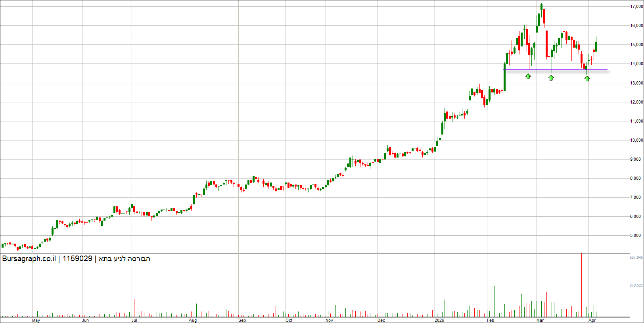Click the 278,522 volume axis label
Image resolution: width=644 pixels, height=323 pixels.
(x=636, y=285)
